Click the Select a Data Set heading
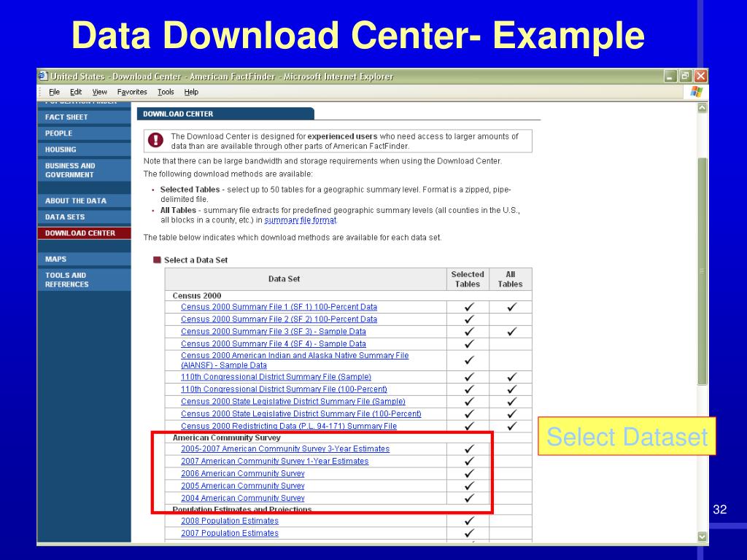The image size is (747, 560). 196,260
